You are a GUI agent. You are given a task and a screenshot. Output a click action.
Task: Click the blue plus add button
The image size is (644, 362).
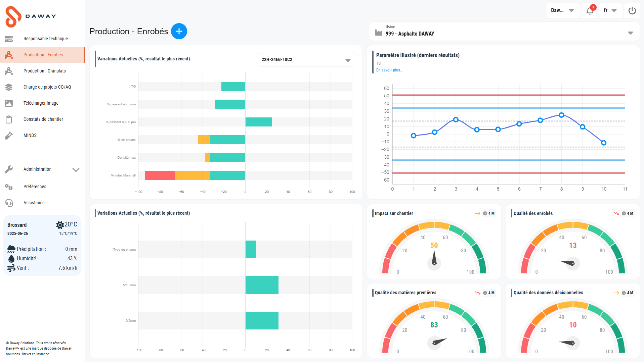coord(179,31)
